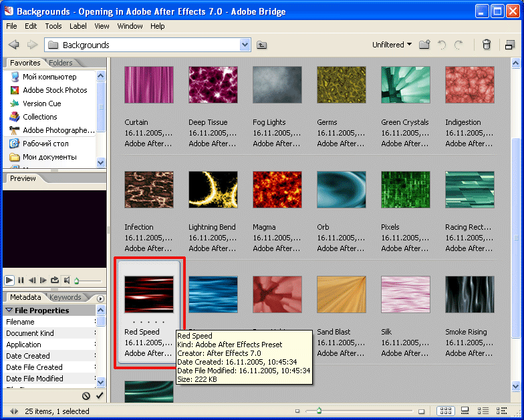
Task: Apply metadata changes with checkmark icon
Action: (100, 396)
